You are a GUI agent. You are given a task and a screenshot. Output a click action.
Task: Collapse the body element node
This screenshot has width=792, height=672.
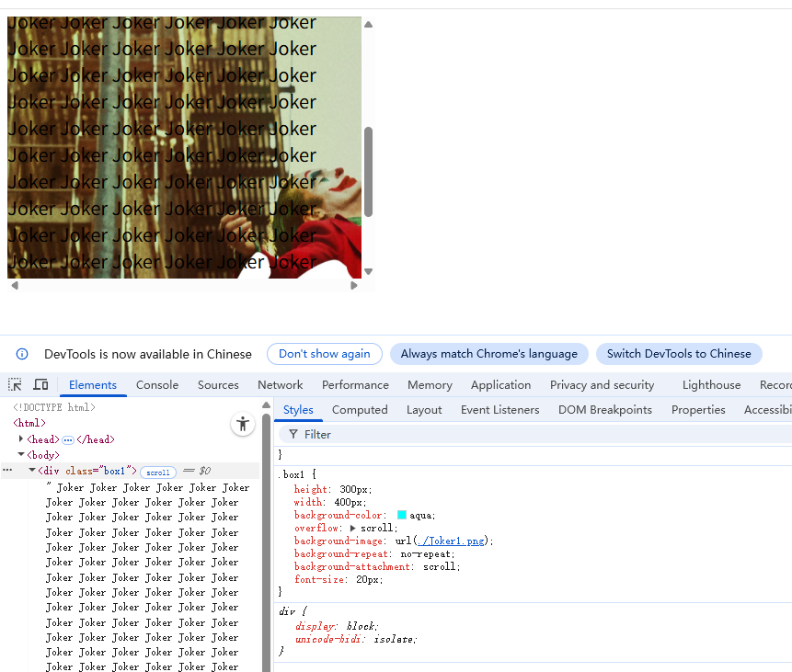(x=21, y=454)
